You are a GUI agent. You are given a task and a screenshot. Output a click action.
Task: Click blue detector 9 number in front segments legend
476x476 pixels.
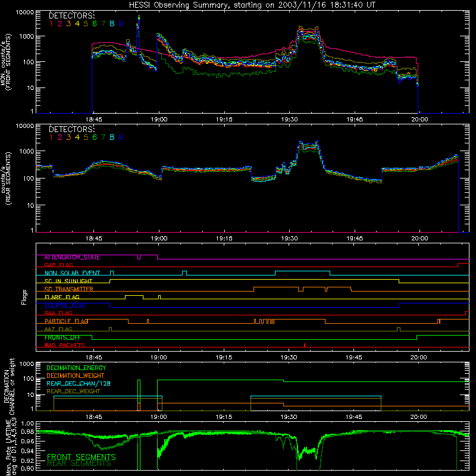(121, 24)
